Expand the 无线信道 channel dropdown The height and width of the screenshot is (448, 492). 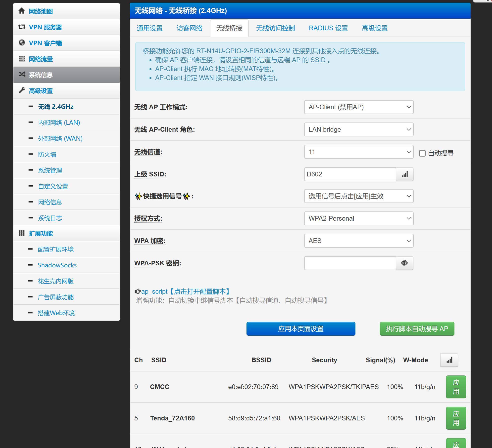click(x=358, y=152)
